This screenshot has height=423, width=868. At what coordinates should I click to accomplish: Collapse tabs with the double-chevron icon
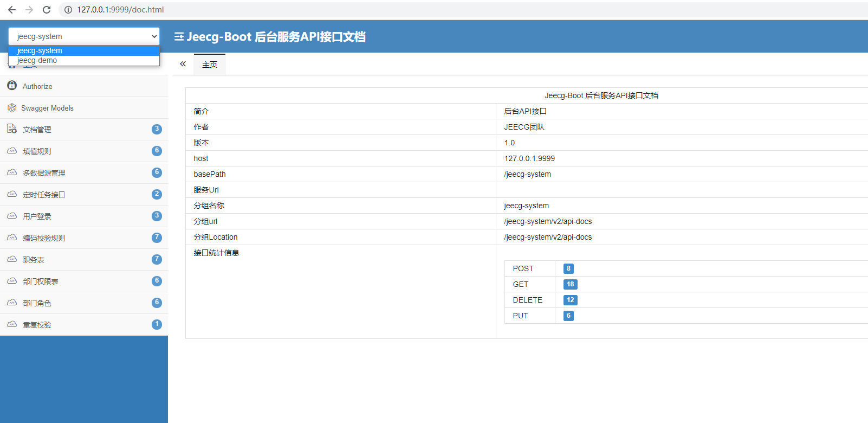point(183,64)
